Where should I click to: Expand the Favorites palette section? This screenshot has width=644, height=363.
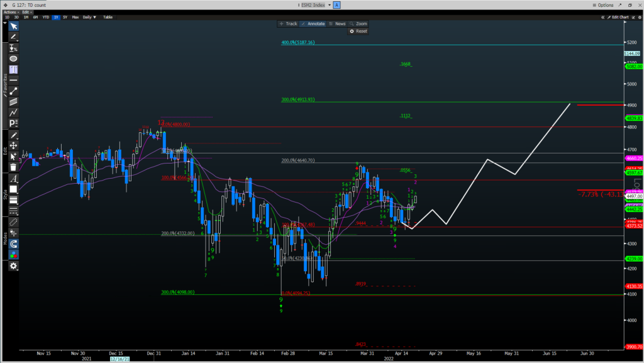coord(5,85)
